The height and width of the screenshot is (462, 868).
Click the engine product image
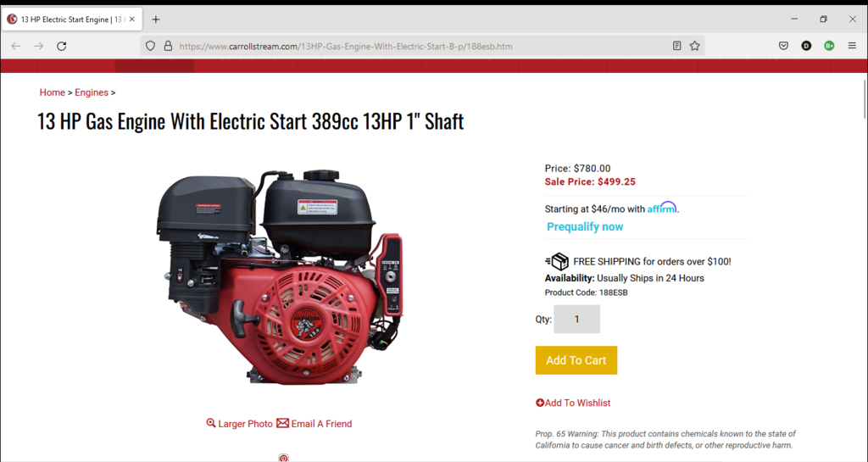click(280, 276)
